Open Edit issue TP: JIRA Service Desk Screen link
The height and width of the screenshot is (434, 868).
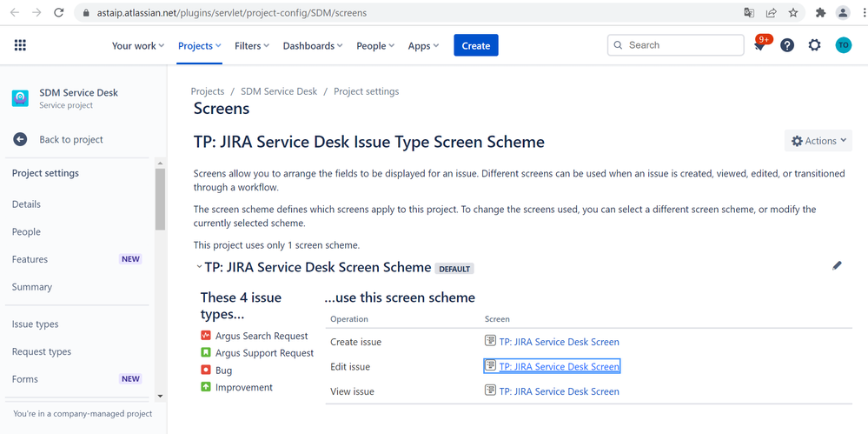pos(559,366)
